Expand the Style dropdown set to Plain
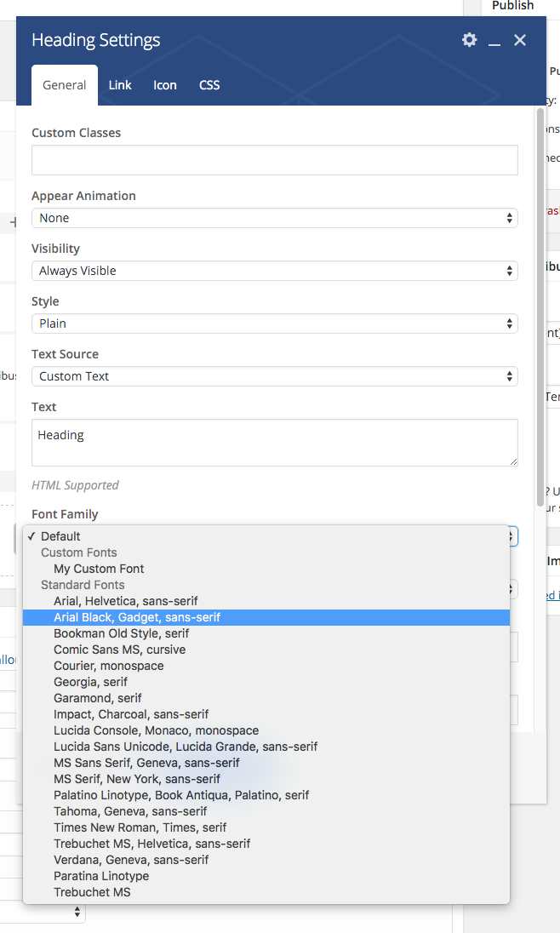Screen dimensions: 560x933 click(274, 323)
